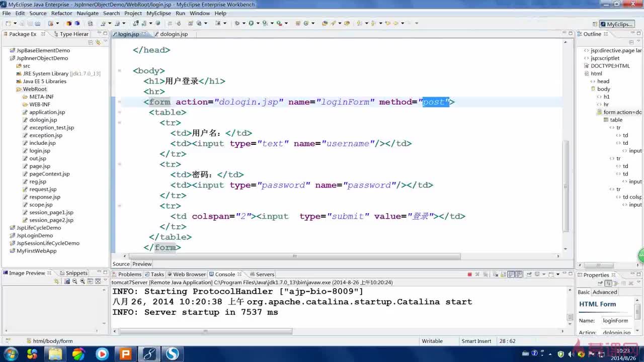Click the editor vertical scrollbar
The width and height of the screenshot is (644, 362).
point(566,186)
